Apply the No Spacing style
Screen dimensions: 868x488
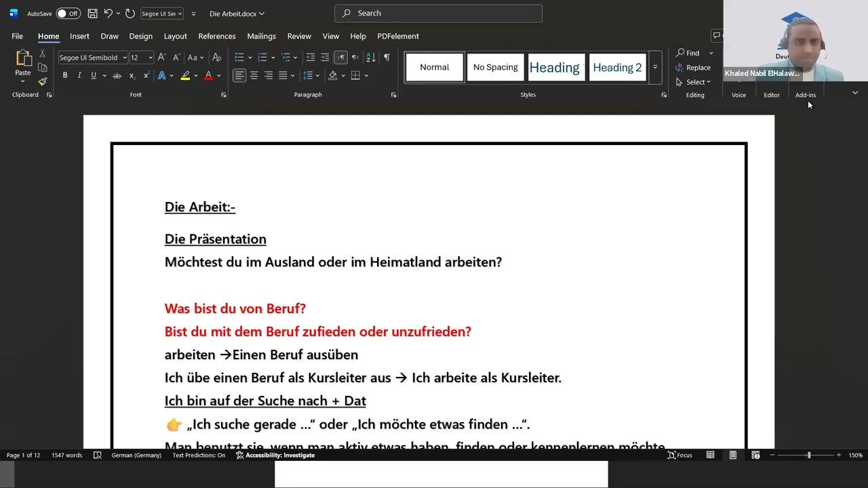495,67
